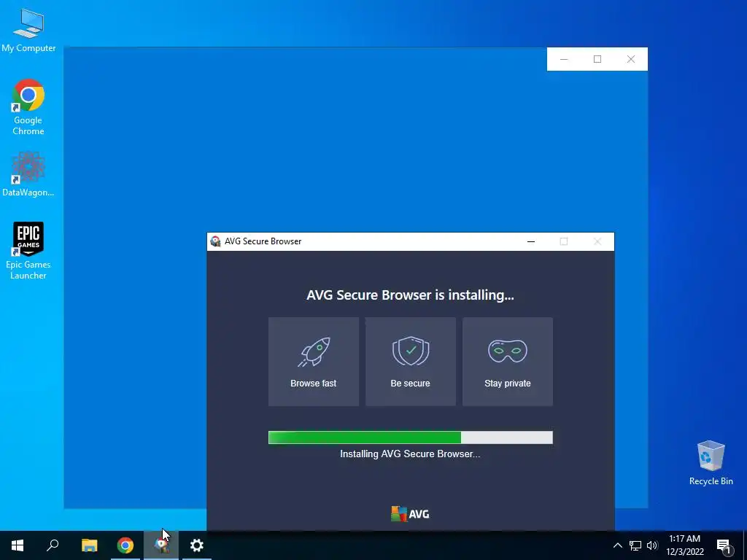This screenshot has width=747, height=560.
Task: Select the Epic Games Launcher shortcut
Action: click(x=28, y=251)
